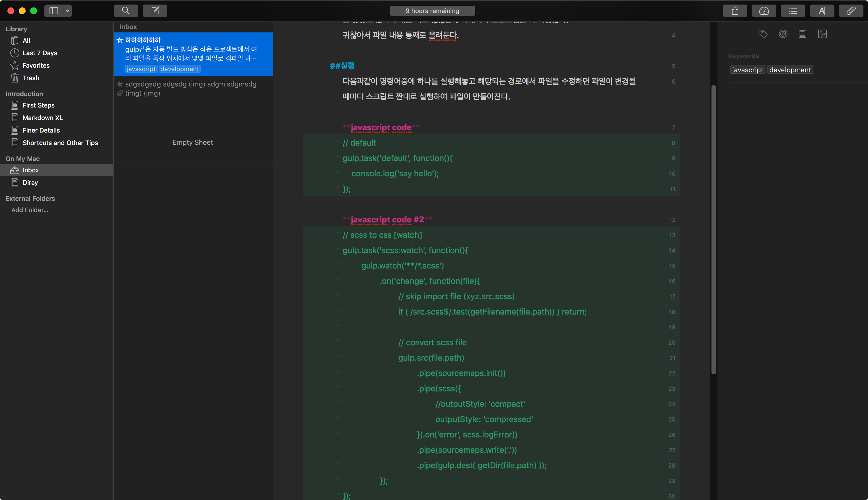
Task: Click Add Folder... under External Folders
Action: [30, 210]
